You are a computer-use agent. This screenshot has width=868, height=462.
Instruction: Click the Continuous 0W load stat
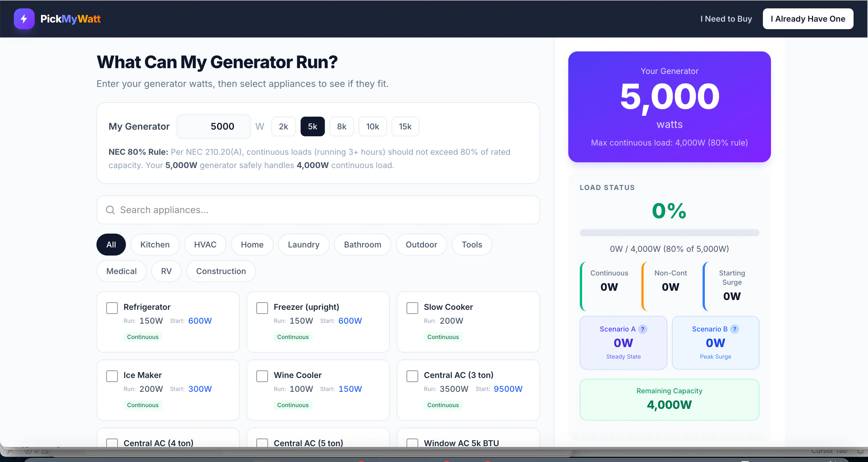point(609,286)
